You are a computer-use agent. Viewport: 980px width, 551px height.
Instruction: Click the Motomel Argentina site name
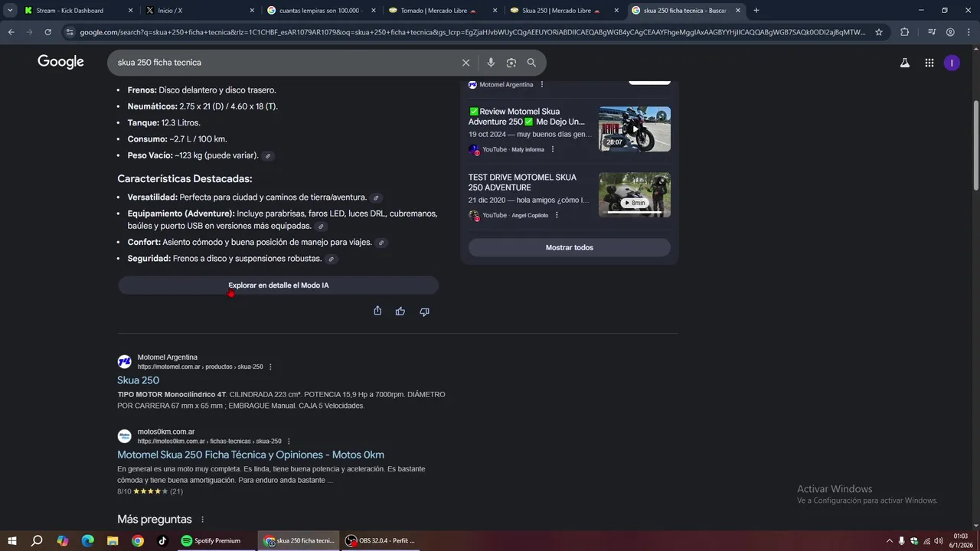point(168,357)
